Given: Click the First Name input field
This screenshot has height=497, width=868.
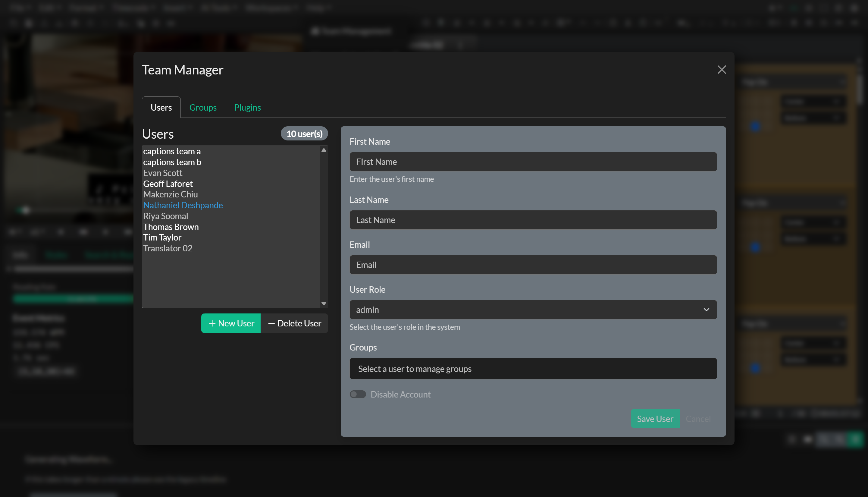Looking at the screenshot, I should 533,162.
